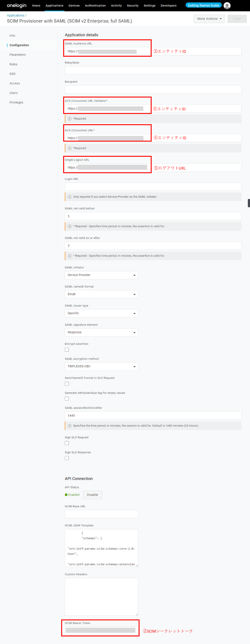Enable the Sign SLO Request checkbox
Screen dimensions: 250x644
coord(67,443)
